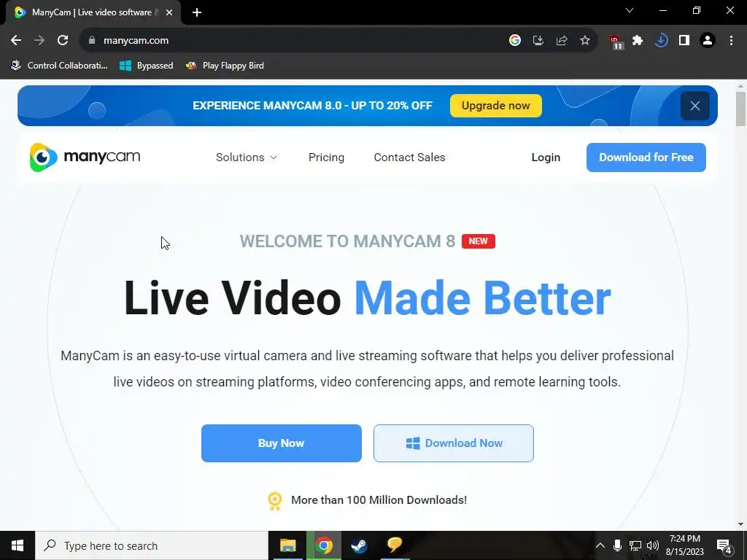Open the network tray icon

click(635, 545)
